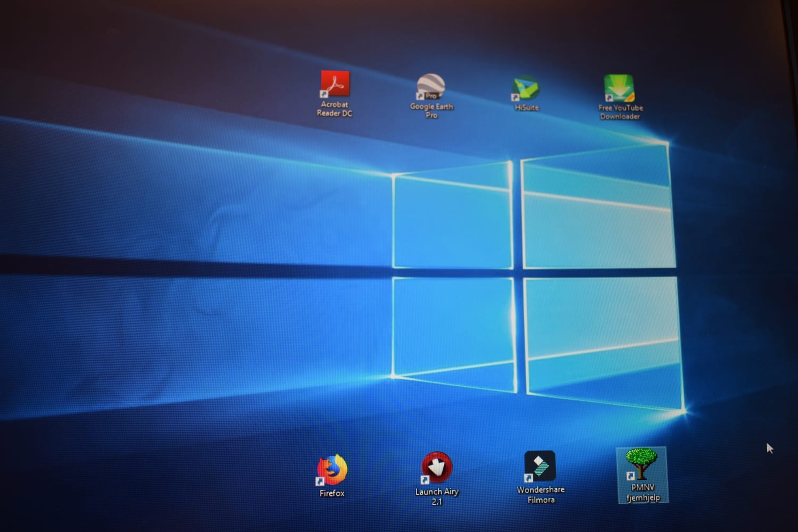The width and height of the screenshot is (798, 532).
Task: Select the Launch Airy 2.1 icon
Action: (x=437, y=468)
